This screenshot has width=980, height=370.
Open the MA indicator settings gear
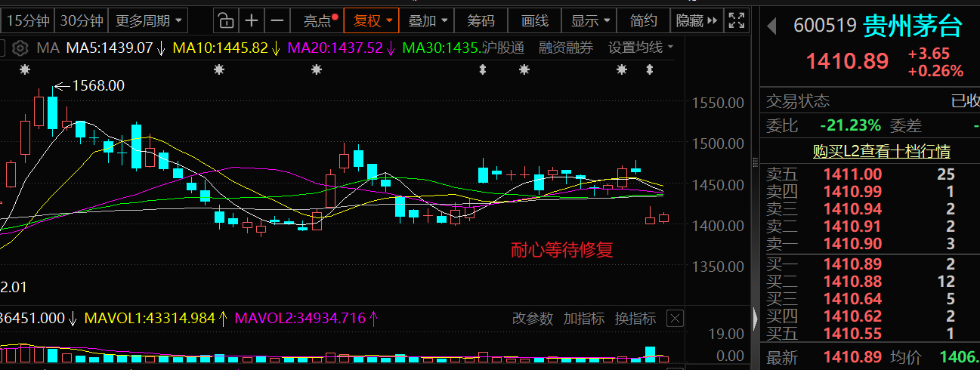(20, 48)
